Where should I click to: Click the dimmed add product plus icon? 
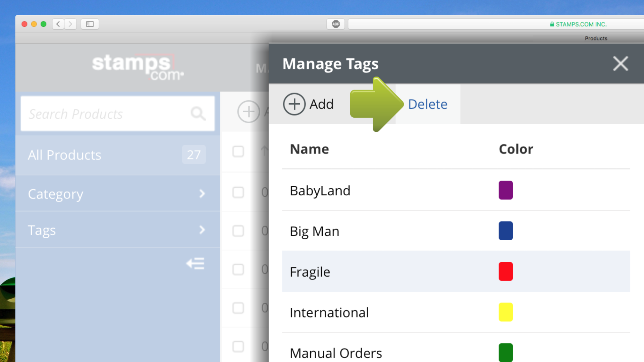pos(249,112)
